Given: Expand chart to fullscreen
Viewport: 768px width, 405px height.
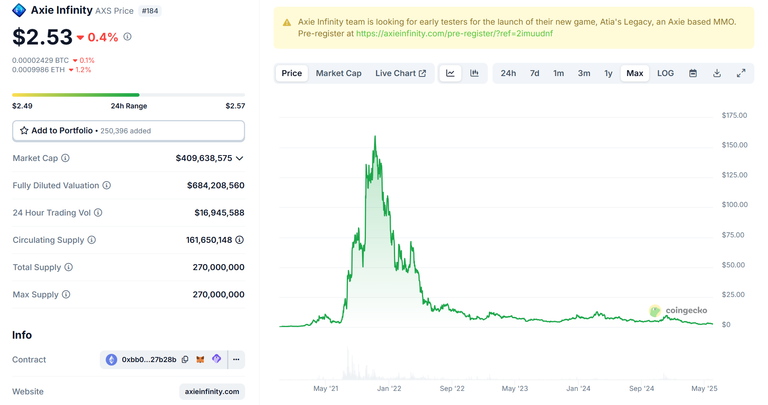Looking at the screenshot, I should [x=741, y=73].
